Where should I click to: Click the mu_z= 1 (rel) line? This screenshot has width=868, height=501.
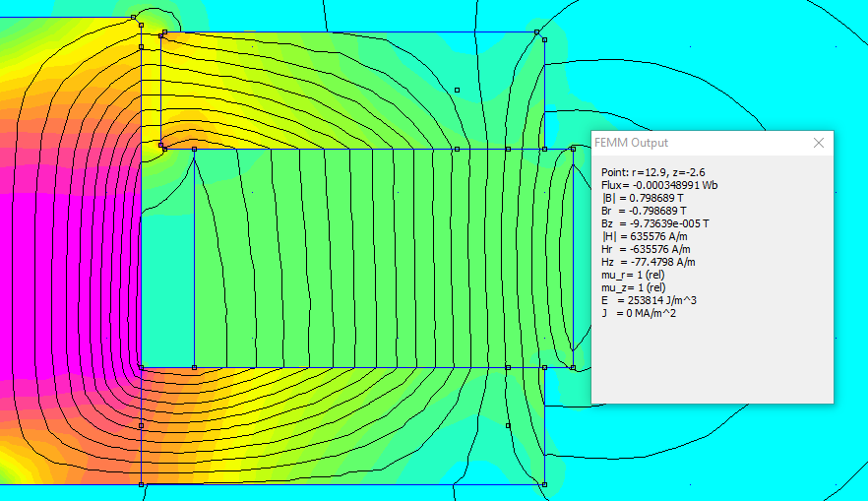pyautogui.click(x=634, y=286)
